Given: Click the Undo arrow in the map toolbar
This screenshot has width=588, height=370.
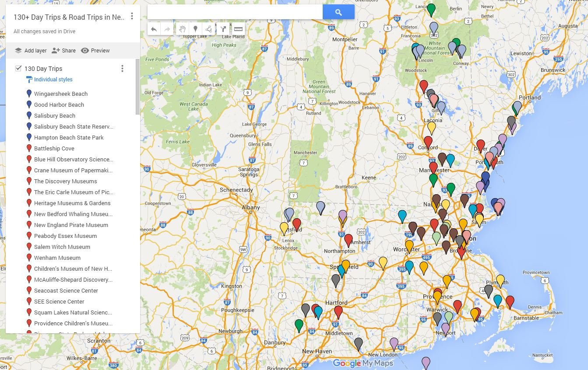Looking at the screenshot, I should pos(154,29).
